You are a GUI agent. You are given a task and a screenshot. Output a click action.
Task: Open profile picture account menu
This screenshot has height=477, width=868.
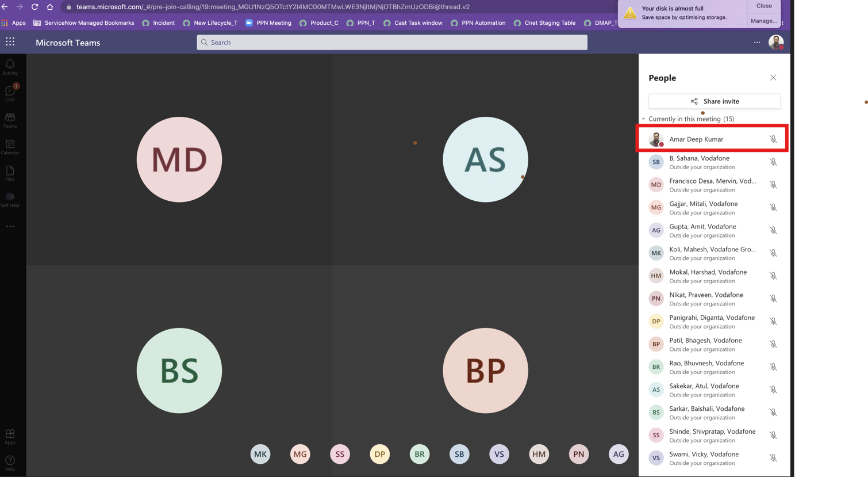[776, 42]
